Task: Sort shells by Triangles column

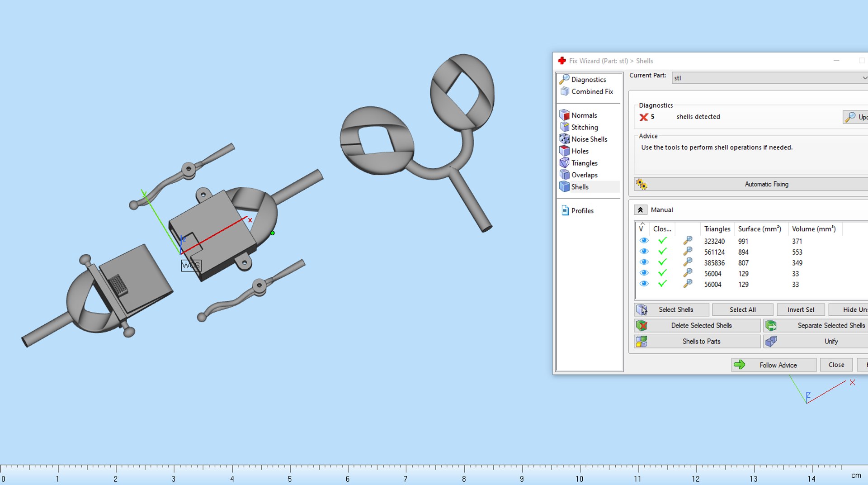Action: [x=717, y=229]
